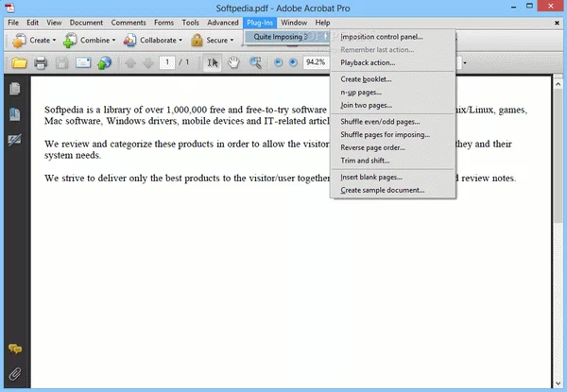Activate the Marquee Zoom tool

pos(256,63)
